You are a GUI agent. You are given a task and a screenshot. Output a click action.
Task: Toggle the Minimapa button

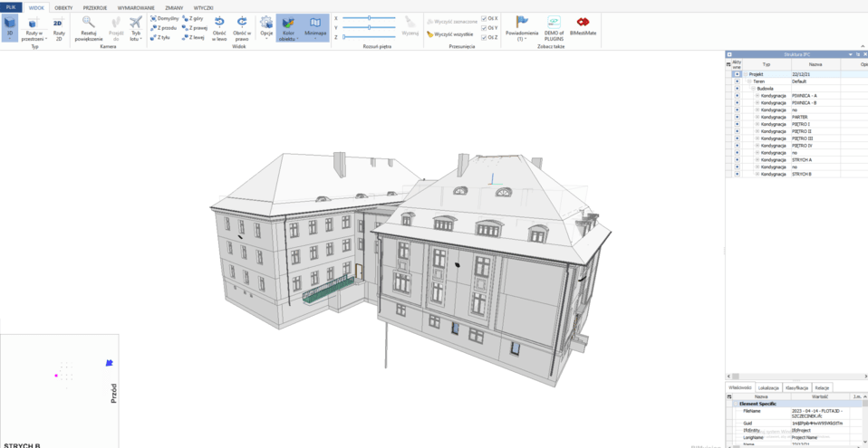315,26
